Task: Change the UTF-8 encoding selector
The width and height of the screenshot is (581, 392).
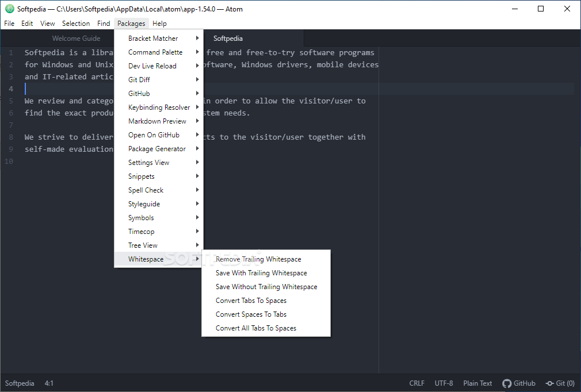Action: (x=444, y=383)
